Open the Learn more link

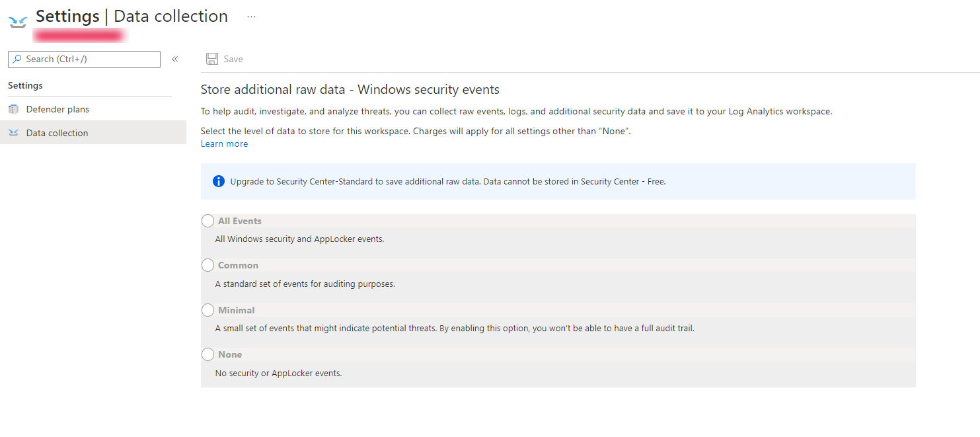pos(225,143)
